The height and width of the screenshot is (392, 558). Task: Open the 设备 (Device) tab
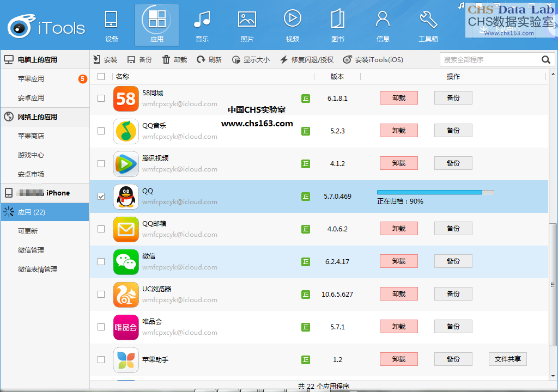111,26
